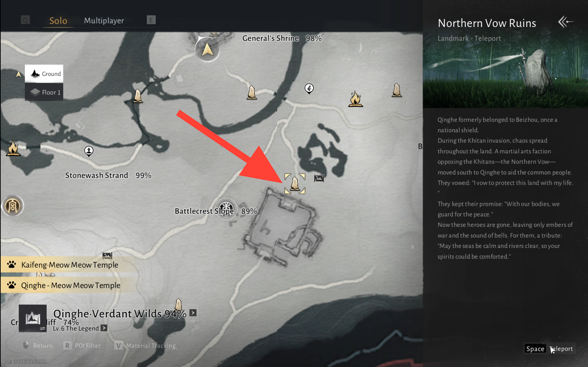The height and width of the screenshot is (367, 588).
Task: Select the picture landmark icon beside the ruins marker
Action: click(x=319, y=178)
